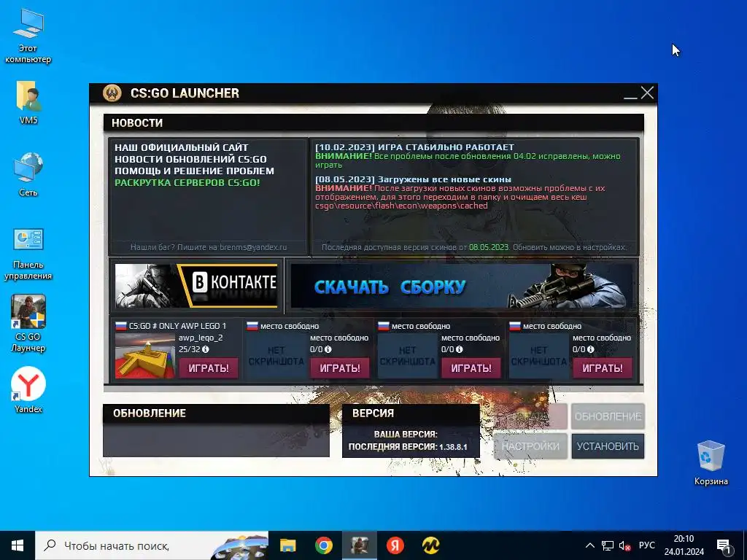Show info icon of second server slot
The image size is (747, 560).
point(328,349)
